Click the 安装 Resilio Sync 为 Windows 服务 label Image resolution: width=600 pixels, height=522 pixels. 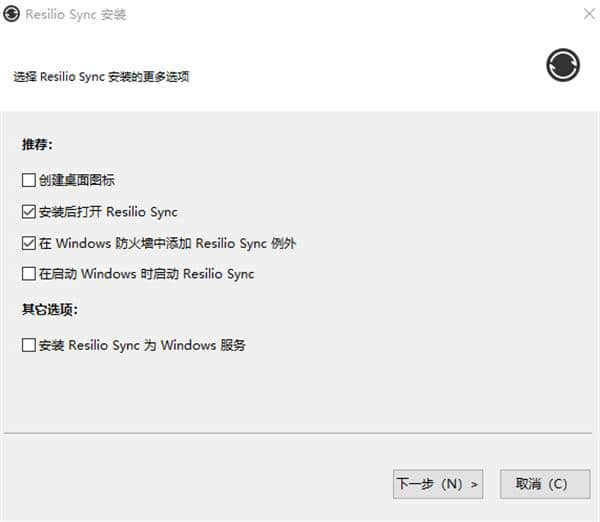click(142, 345)
